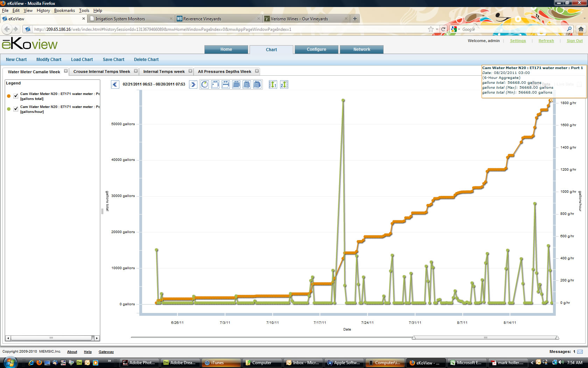
Task: Click the date range slider bar below chart
Action: tap(485, 338)
